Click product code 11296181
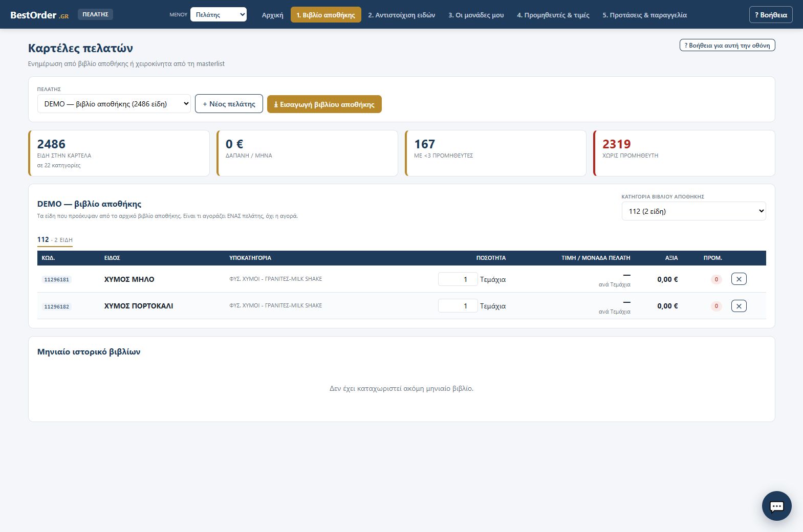 coord(56,279)
